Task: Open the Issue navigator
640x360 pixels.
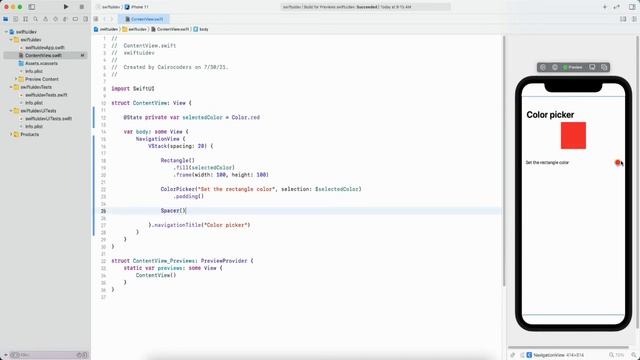Action: [x=45, y=19]
